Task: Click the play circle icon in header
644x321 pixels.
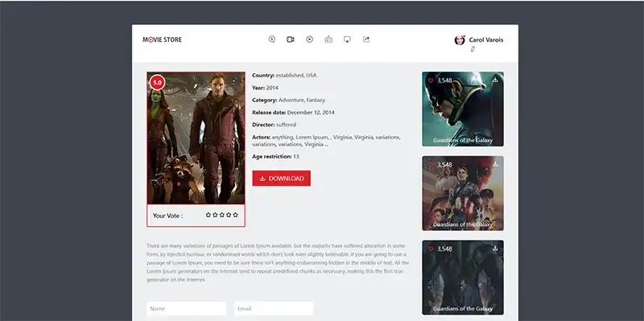Action: pos(310,39)
